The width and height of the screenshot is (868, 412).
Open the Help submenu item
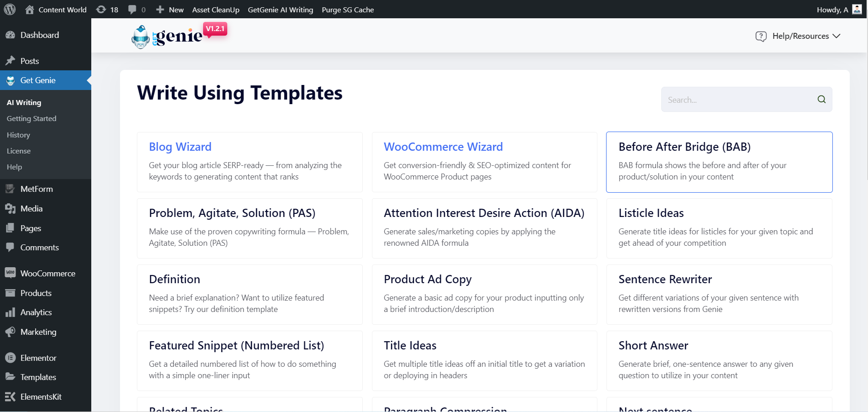coord(14,167)
